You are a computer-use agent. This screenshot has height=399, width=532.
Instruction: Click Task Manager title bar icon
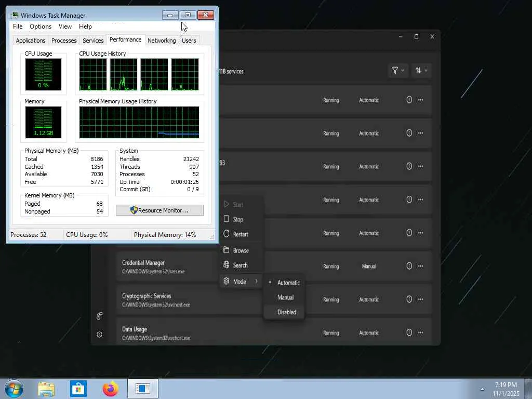(x=15, y=15)
